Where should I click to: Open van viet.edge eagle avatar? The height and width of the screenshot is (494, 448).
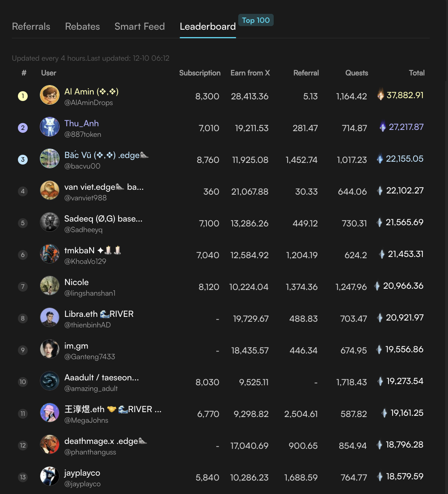[50, 191]
